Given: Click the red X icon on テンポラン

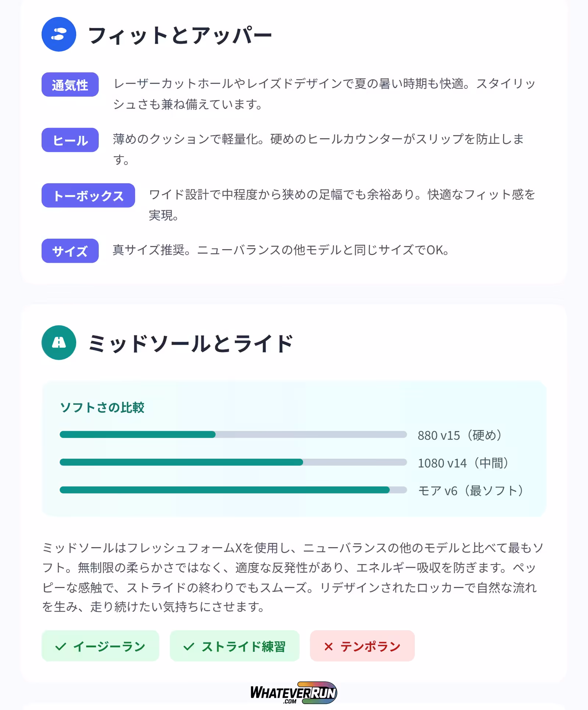Looking at the screenshot, I should pyautogui.click(x=329, y=646).
